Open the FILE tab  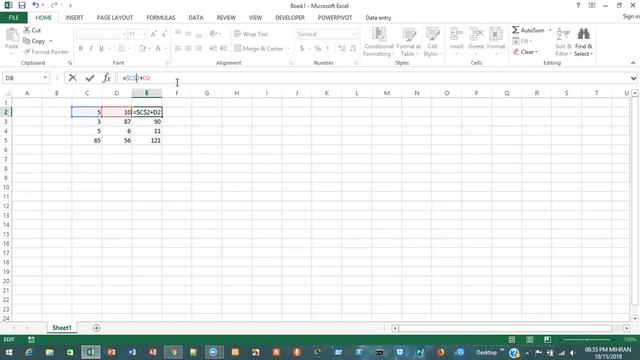pyautogui.click(x=13, y=18)
